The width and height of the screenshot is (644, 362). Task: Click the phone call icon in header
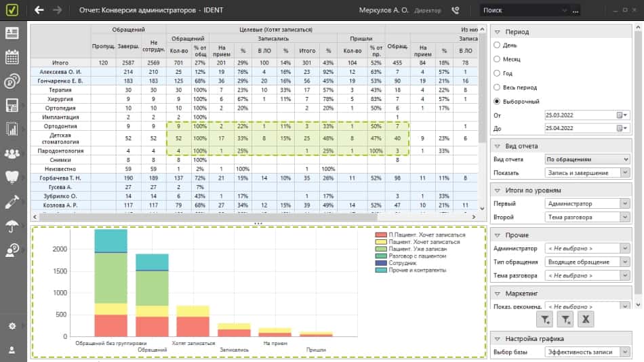454,10
